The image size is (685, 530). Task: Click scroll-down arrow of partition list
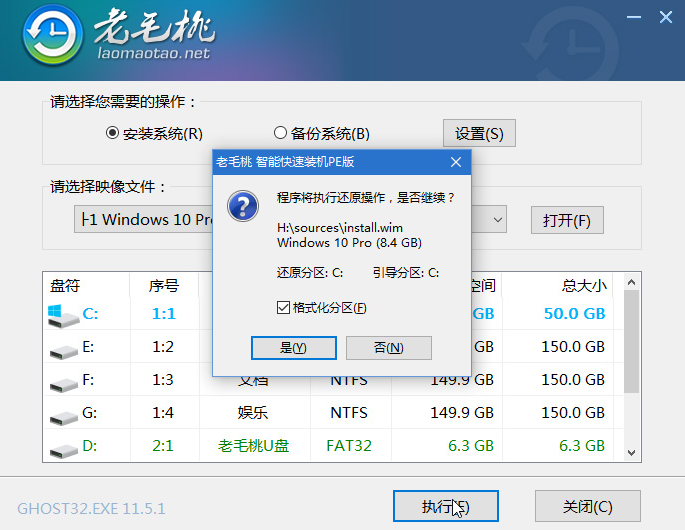pos(631,452)
